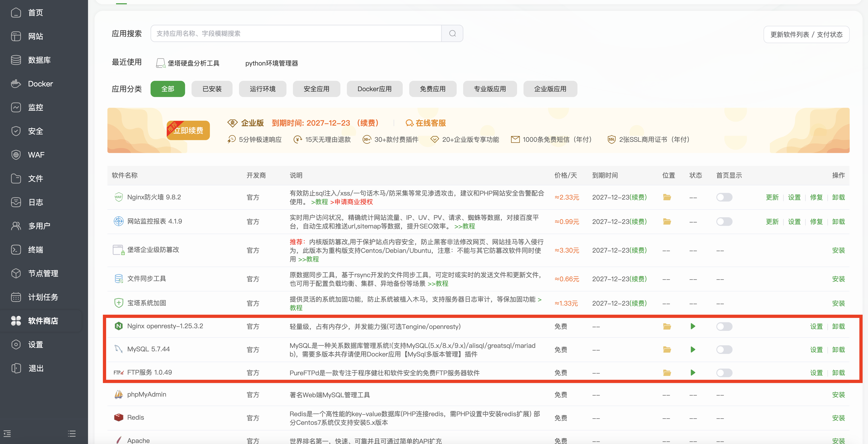Open the Docker section in sidebar
Screen dimensions: 868x444
coord(40,83)
